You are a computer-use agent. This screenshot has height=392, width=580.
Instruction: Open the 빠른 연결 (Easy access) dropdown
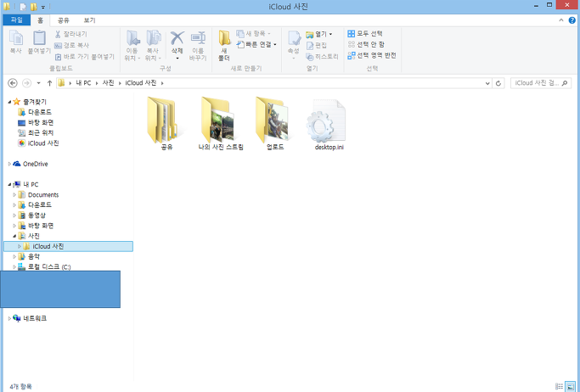click(x=256, y=44)
